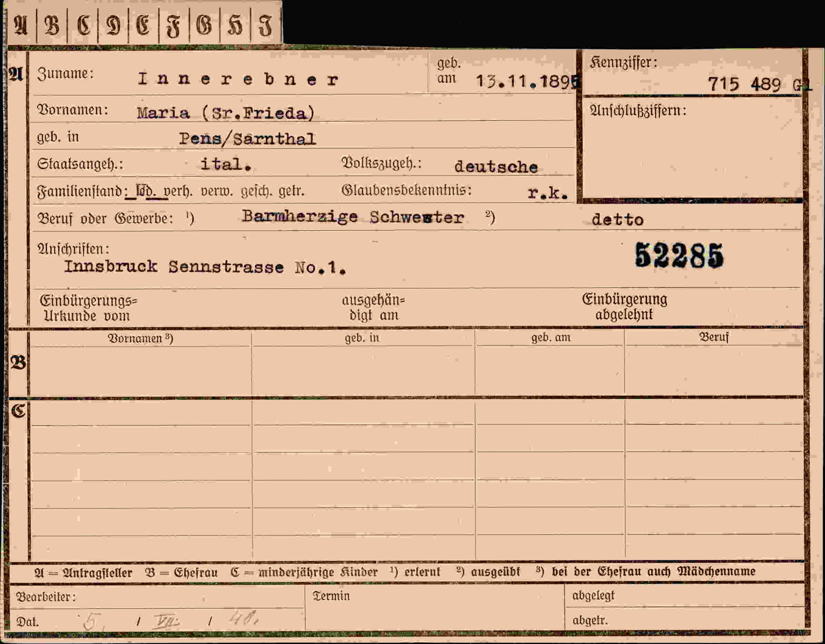The width and height of the screenshot is (825, 644).
Task: Click the geb. in column header
Action: pyautogui.click(x=362, y=338)
